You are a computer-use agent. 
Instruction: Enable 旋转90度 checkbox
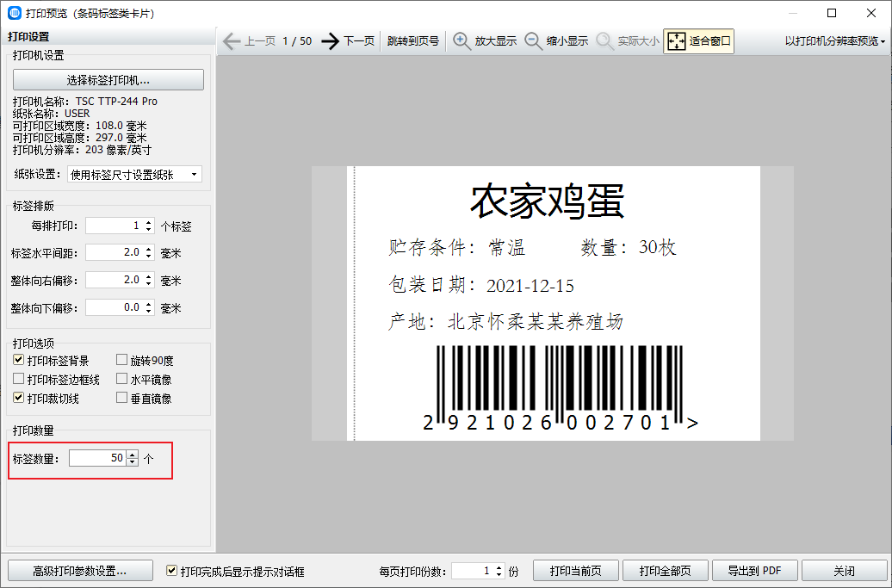(121, 360)
